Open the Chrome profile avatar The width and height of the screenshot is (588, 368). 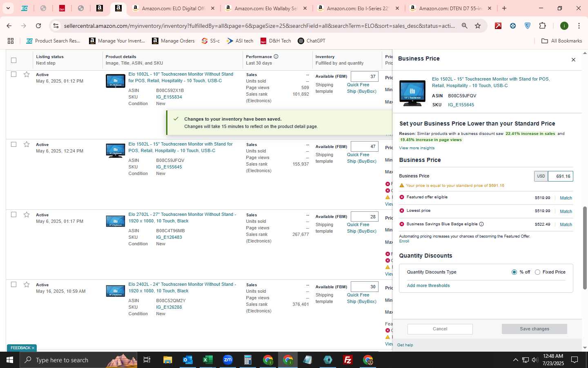[x=564, y=26]
